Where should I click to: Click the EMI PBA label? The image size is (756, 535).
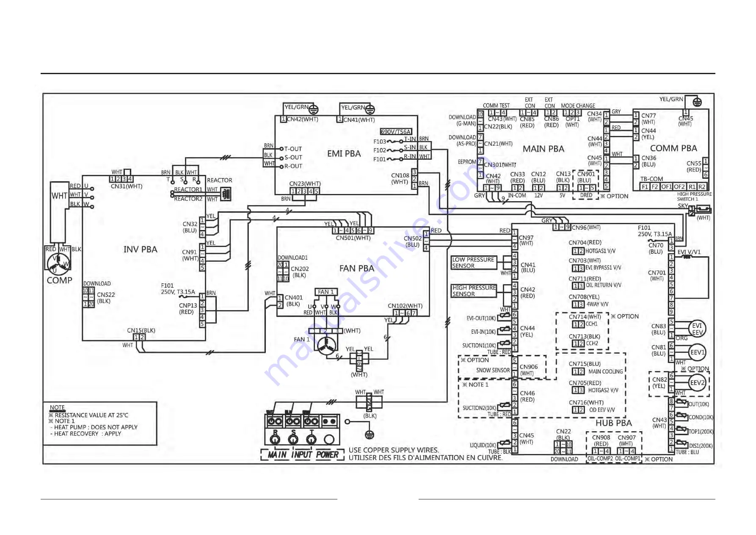coord(344,154)
